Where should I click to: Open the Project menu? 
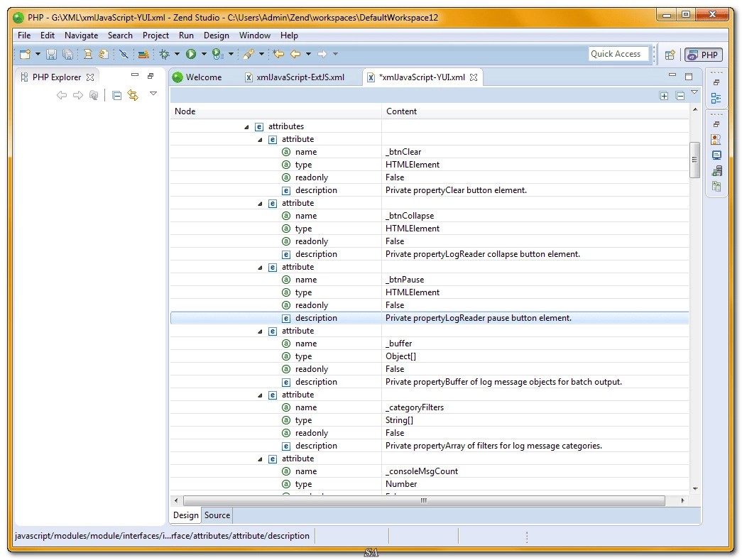156,35
